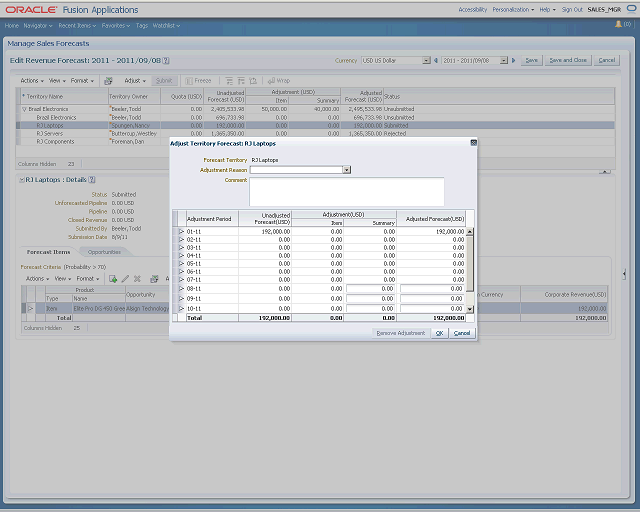Screen dimensions: 640x512
Task: Expand adjustment period 04-11 row
Action: tap(182, 256)
